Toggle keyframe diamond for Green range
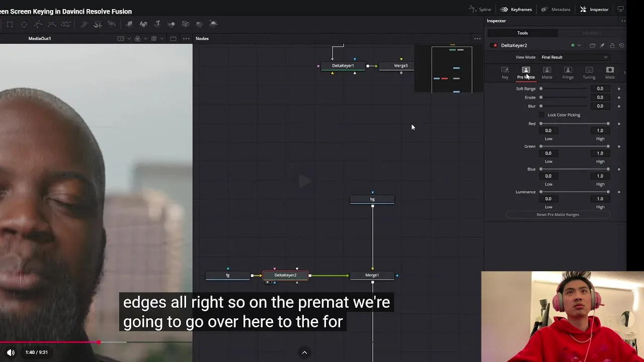Viewport: 644px width, 362px height. pyautogui.click(x=619, y=147)
